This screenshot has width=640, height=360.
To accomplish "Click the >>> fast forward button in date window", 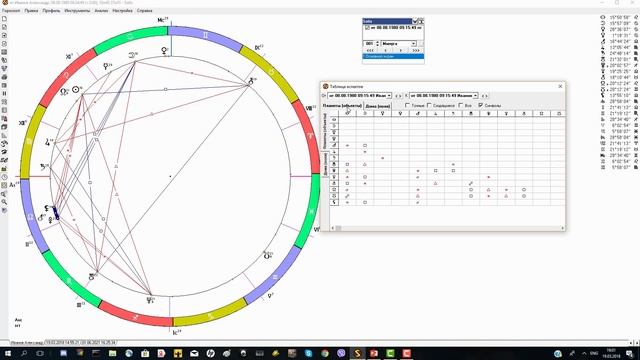I will tap(416, 50).
